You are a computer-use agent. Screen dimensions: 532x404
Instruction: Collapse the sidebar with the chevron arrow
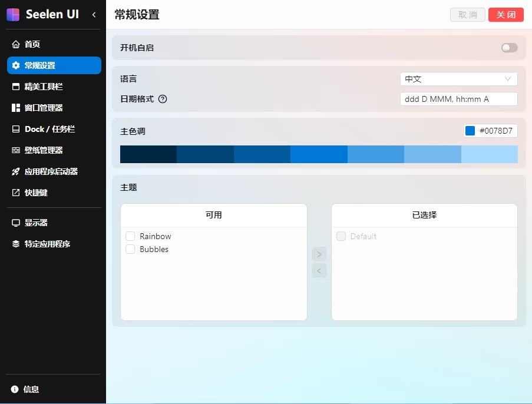(x=94, y=15)
